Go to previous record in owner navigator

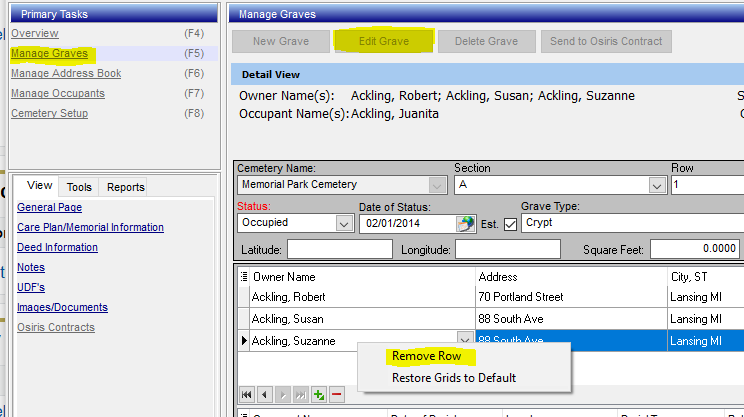click(x=265, y=395)
